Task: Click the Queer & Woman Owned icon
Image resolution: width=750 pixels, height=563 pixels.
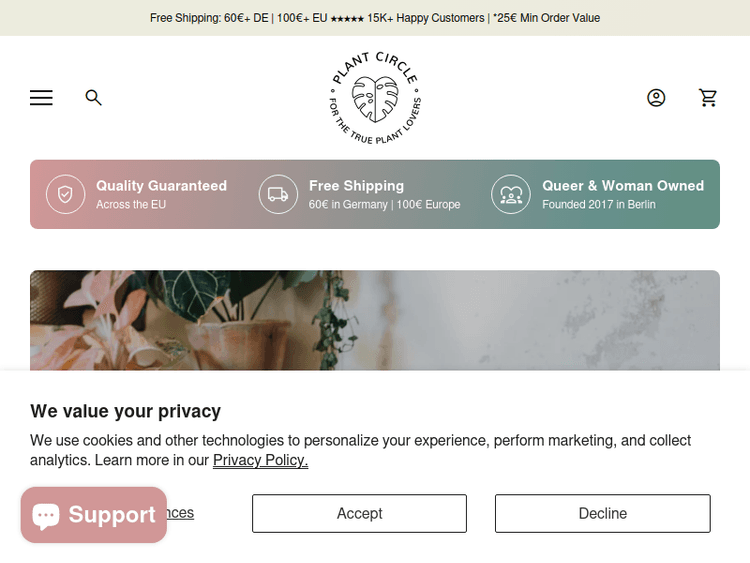Action: coord(511,194)
